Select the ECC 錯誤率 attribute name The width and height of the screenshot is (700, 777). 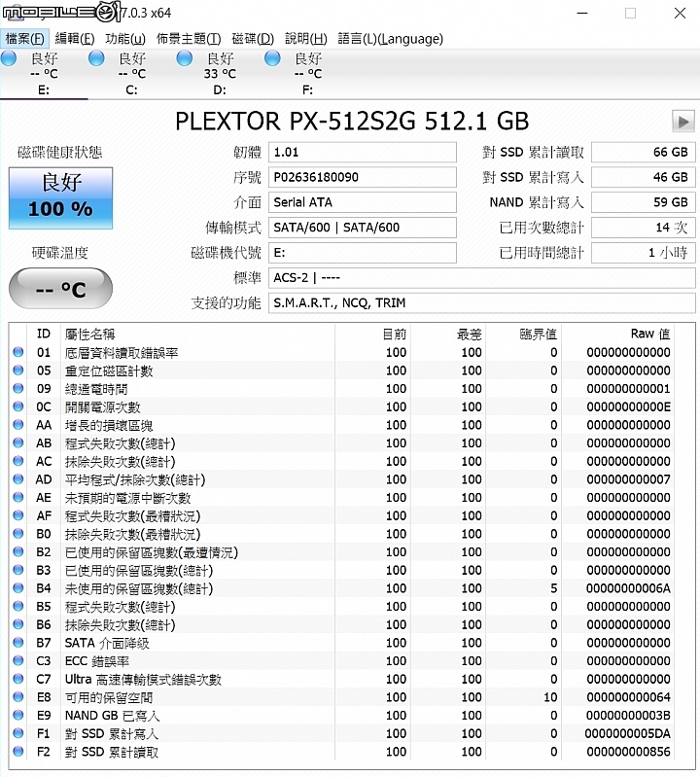pyautogui.click(x=97, y=661)
